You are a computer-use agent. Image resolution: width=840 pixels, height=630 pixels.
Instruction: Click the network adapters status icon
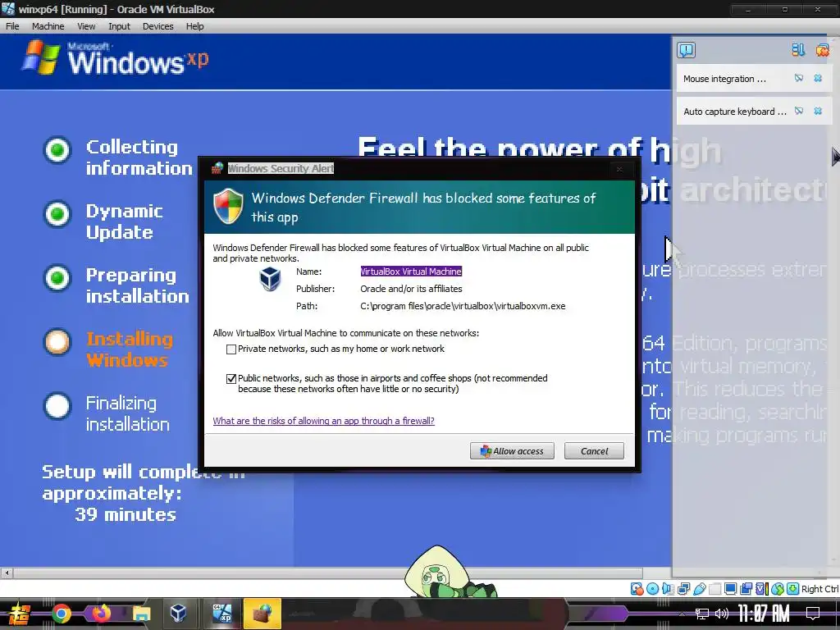coord(683,589)
